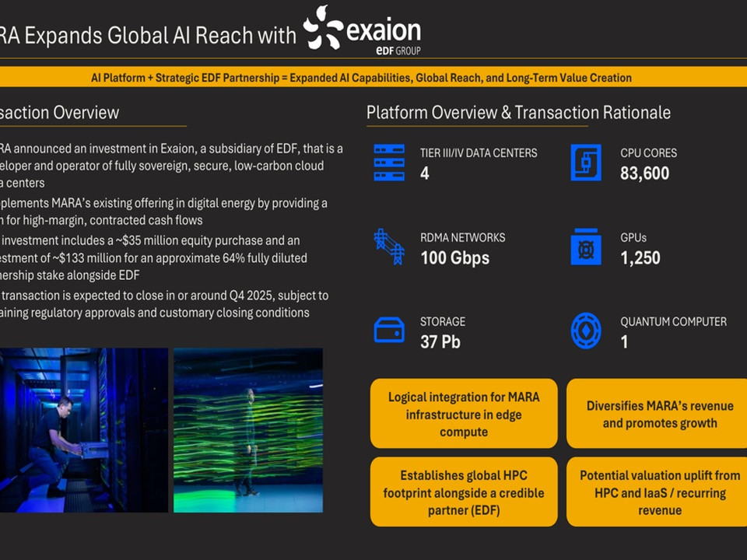Click the yellow banner 'AI Platform + Strategic EDF Partnership'
Viewport: 747px width, 560px height.
[x=373, y=77]
